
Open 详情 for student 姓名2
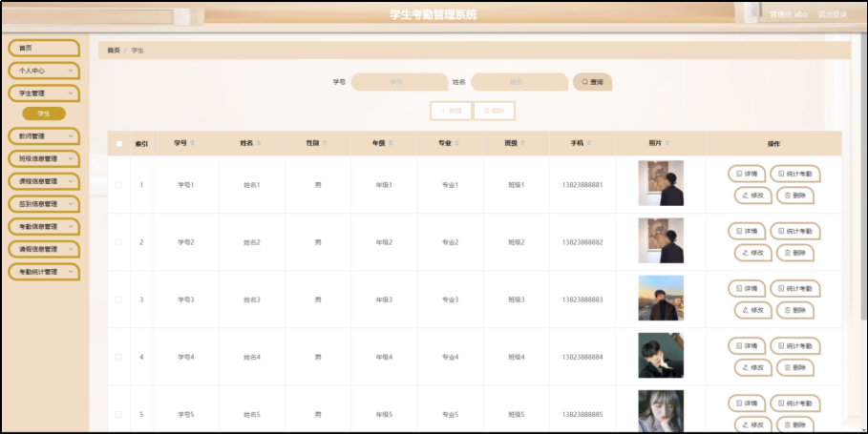point(746,231)
